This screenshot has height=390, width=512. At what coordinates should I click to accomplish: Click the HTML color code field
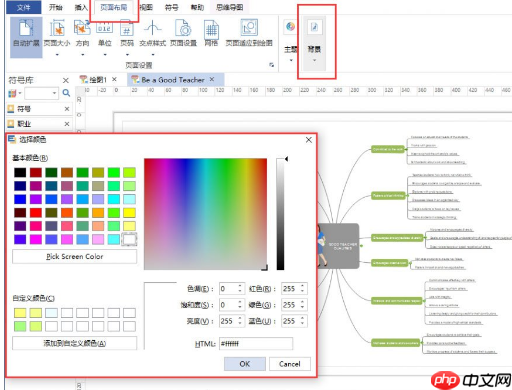[256, 343]
